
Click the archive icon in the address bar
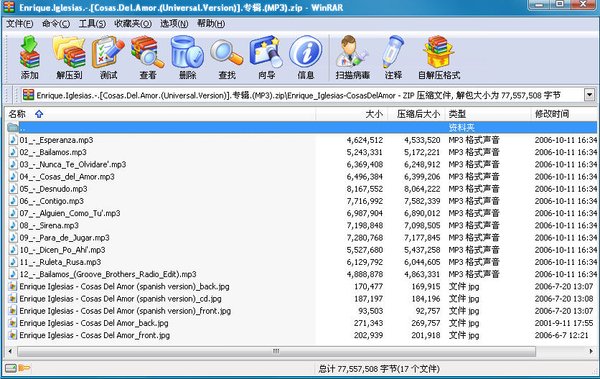28,95
